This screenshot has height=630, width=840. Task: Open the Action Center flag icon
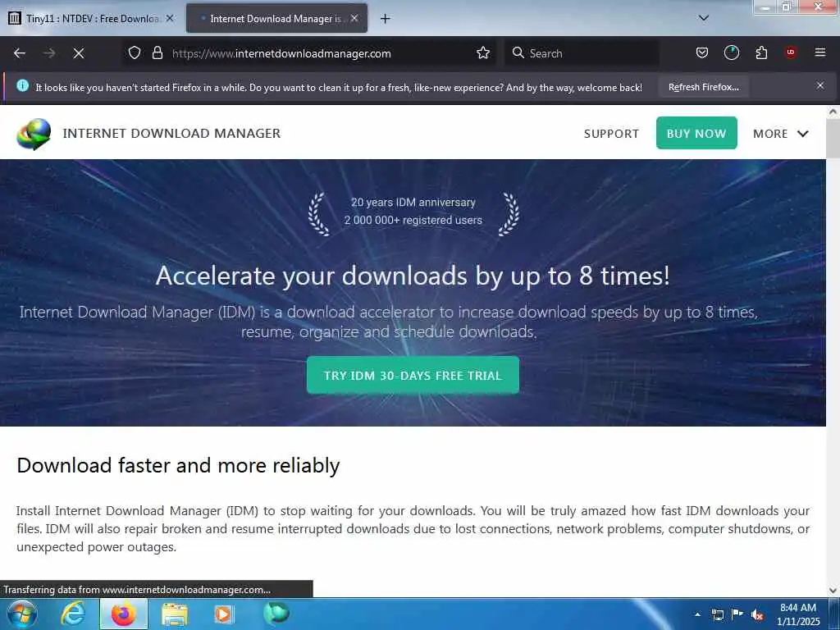coord(737,614)
